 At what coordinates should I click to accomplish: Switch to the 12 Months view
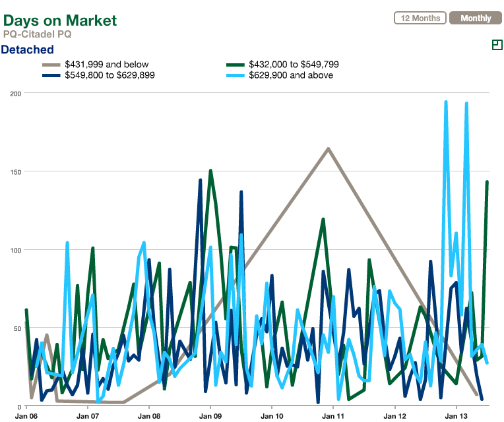coord(420,18)
